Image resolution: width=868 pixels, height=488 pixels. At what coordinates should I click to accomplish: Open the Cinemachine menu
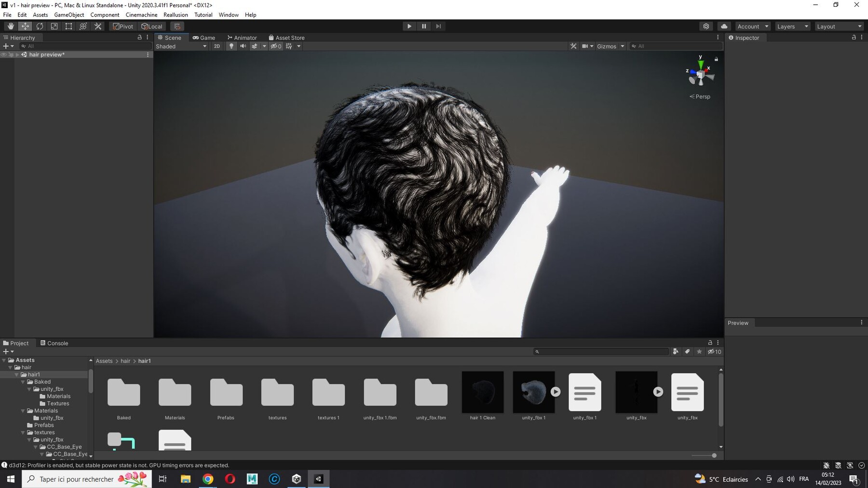pyautogui.click(x=141, y=15)
